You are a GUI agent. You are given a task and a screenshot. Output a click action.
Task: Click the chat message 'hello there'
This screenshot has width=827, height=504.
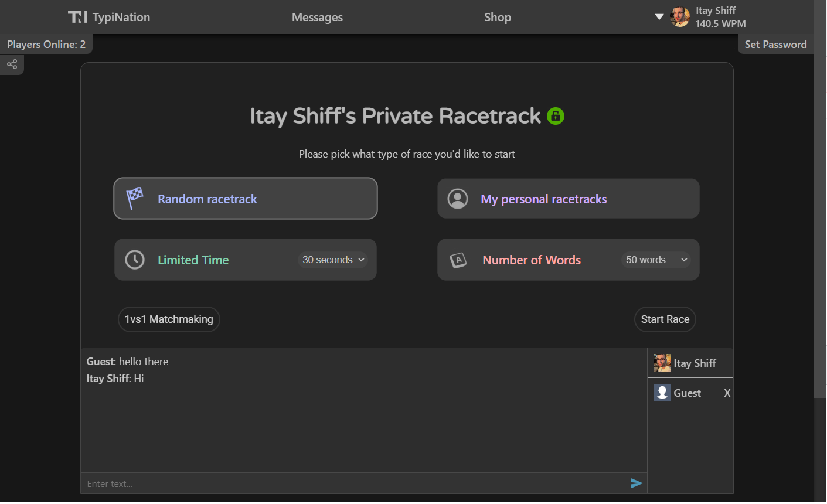pos(144,362)
